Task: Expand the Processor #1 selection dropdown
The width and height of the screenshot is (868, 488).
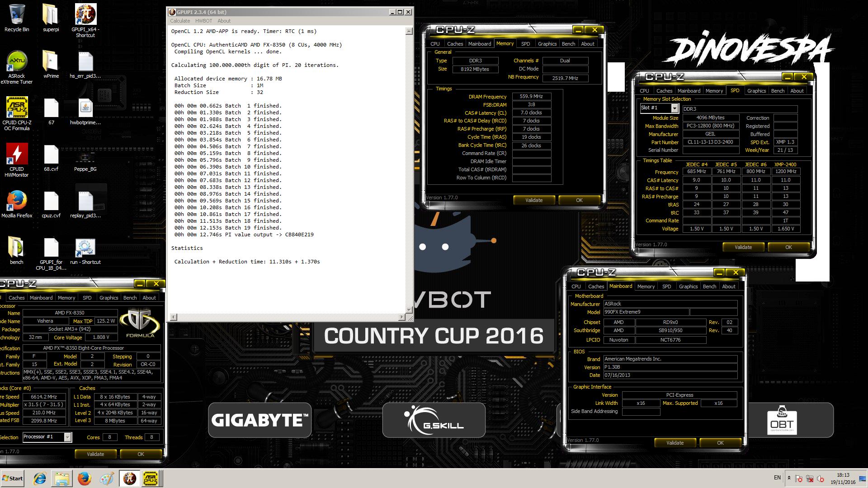Action: tap(67, 437)
